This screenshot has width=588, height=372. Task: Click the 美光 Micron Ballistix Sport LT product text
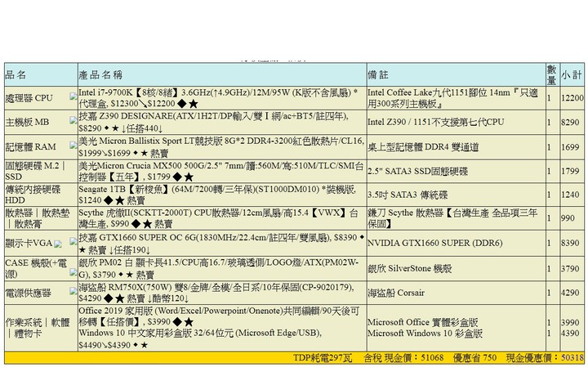pos(221,147)
